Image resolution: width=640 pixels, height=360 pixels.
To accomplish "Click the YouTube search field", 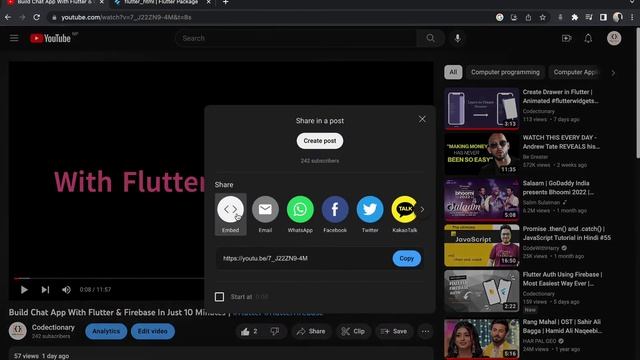I will [x=296, y=38].
